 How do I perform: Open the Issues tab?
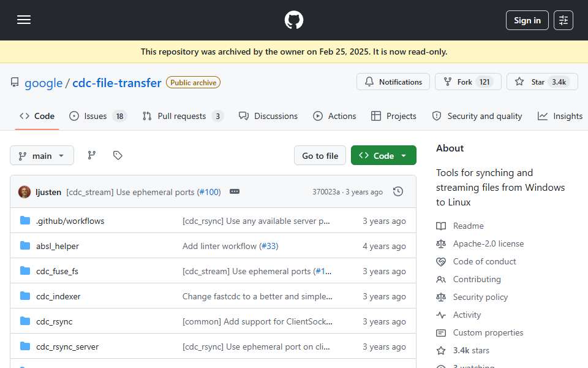click(x=97, y=116)
